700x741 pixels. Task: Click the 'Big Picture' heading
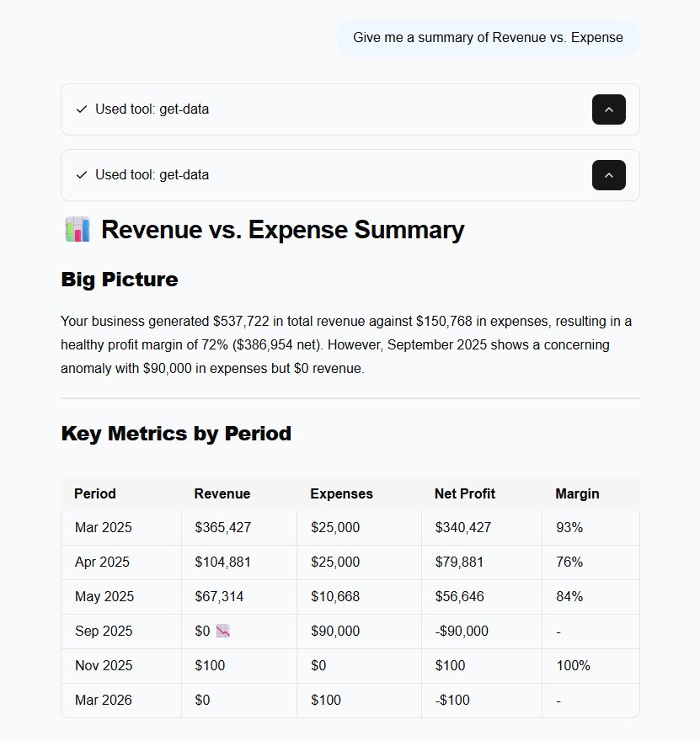120,280
